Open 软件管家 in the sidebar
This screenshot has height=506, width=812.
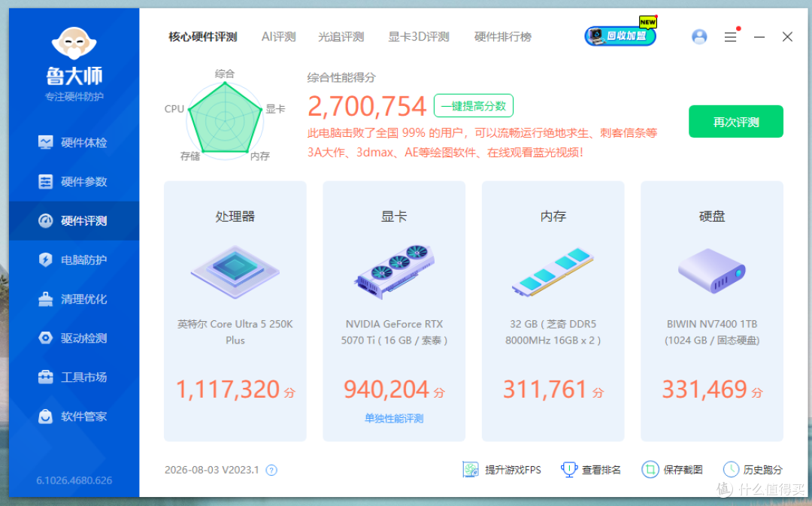point(74,417)
